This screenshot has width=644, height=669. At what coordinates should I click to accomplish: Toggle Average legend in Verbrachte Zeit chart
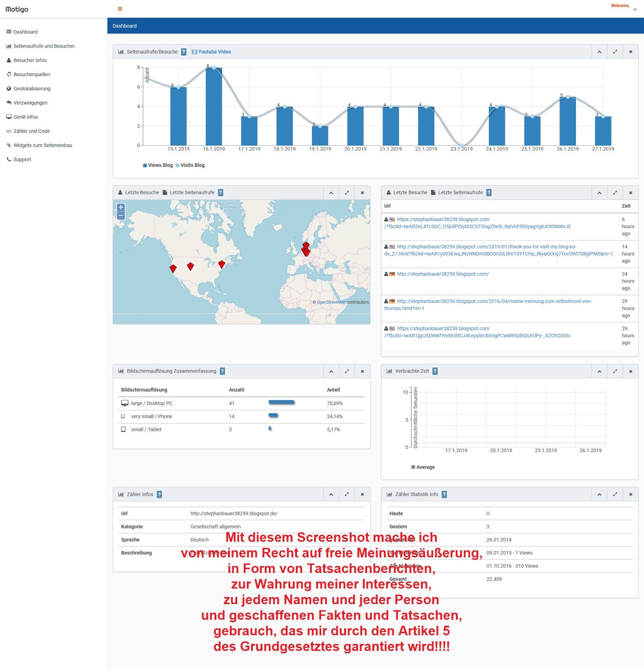(x=423, y=467)
